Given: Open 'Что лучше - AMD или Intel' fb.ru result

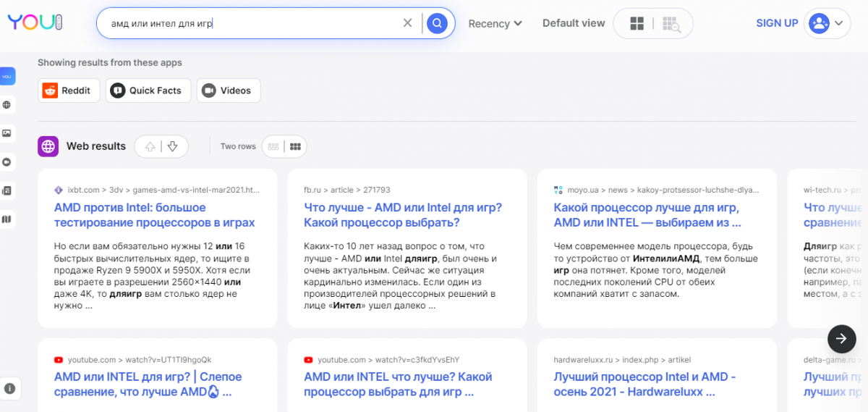Looking at the screenshot, I should click(403, 215).
